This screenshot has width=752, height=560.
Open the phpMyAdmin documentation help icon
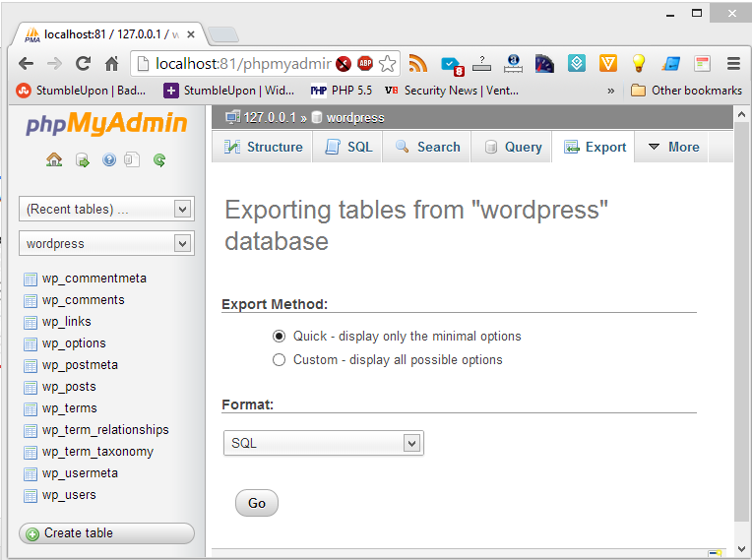[109, 159]
